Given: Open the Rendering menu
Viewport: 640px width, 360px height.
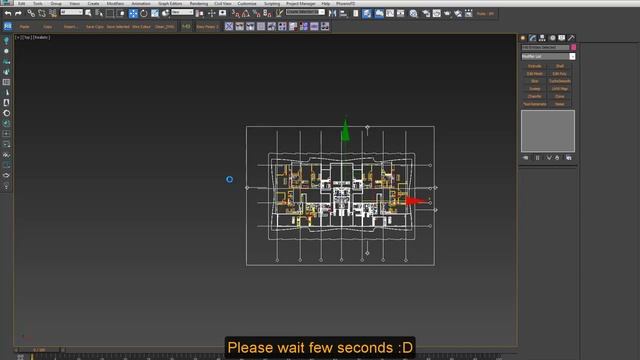Looking at the screenshot, I should click(x=199, y=3).
